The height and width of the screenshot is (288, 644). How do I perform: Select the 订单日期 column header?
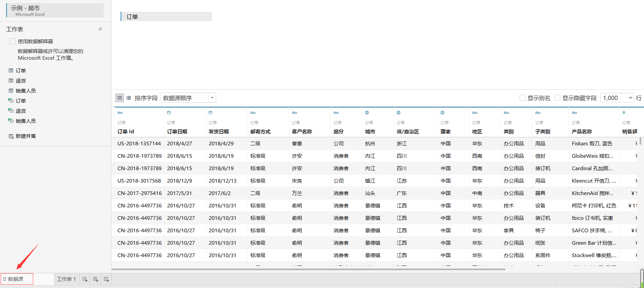[177, 132]
